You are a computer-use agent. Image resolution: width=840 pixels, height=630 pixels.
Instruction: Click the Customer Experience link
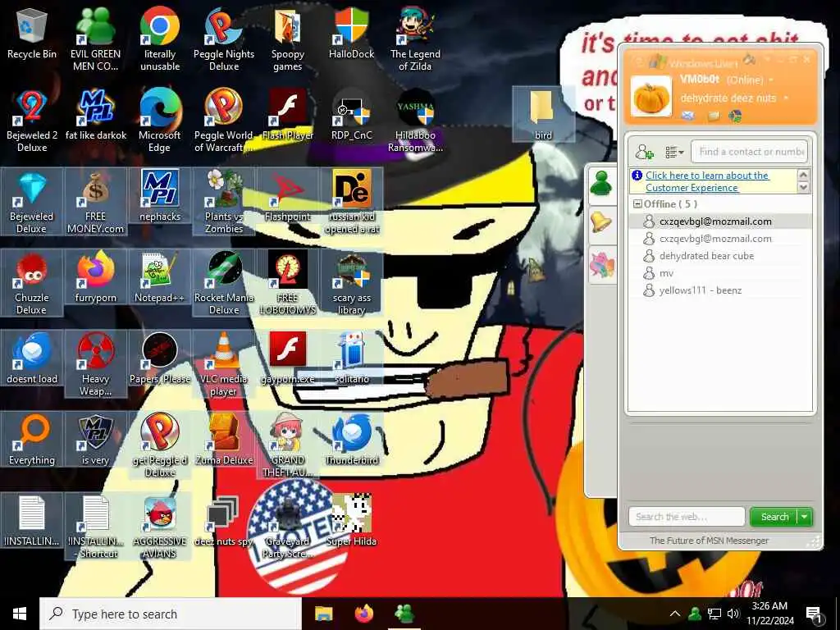pos(707,181)
